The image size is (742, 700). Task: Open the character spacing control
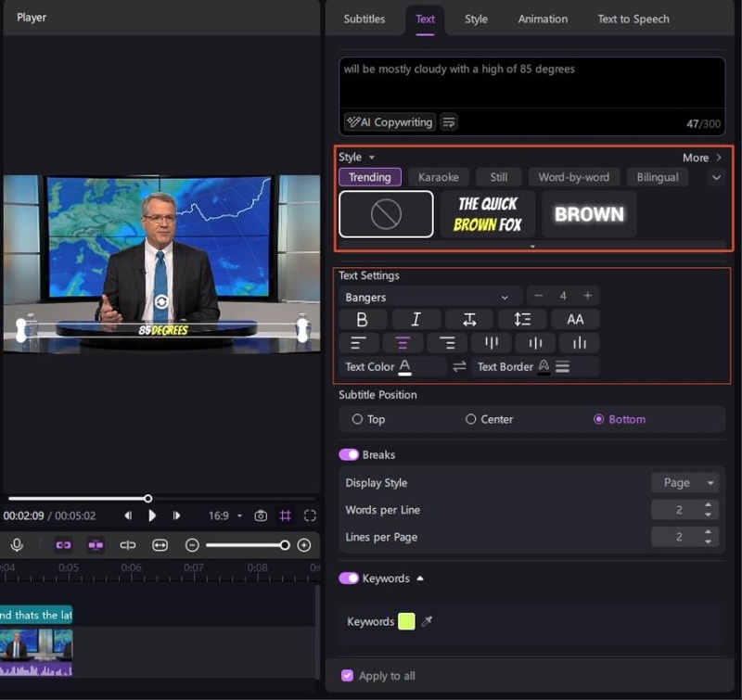469,320
